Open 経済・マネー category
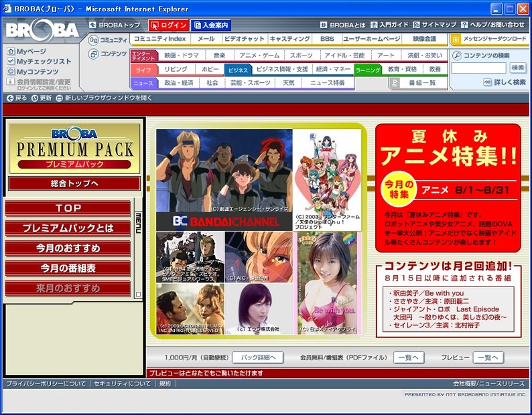This screenshot has height=415, width=532. point(333,69)
